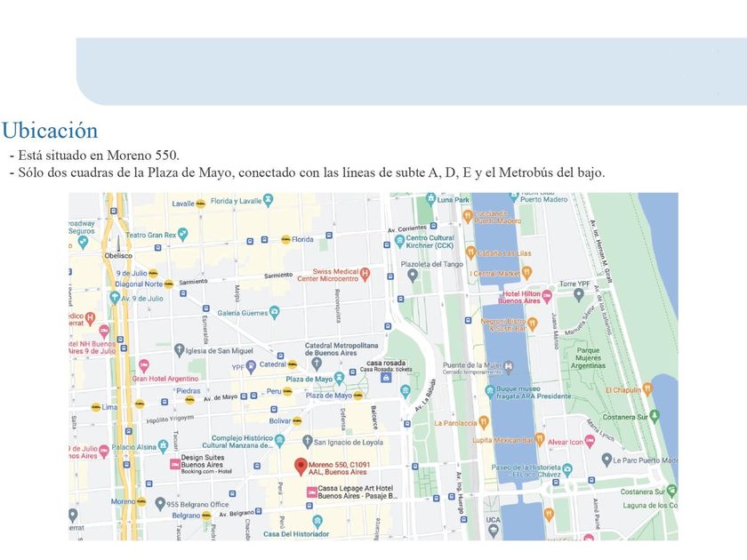The image size is (747, 560).
Task: Click the Swiss Medical Center hospital icon
Action: click(365, 275)
